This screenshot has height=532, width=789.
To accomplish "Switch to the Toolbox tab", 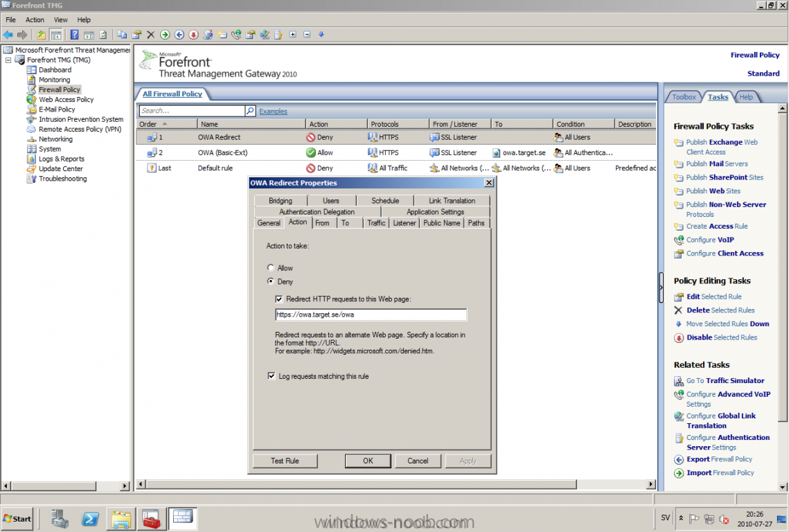I will pyautogui.click(x=684, y=97).
